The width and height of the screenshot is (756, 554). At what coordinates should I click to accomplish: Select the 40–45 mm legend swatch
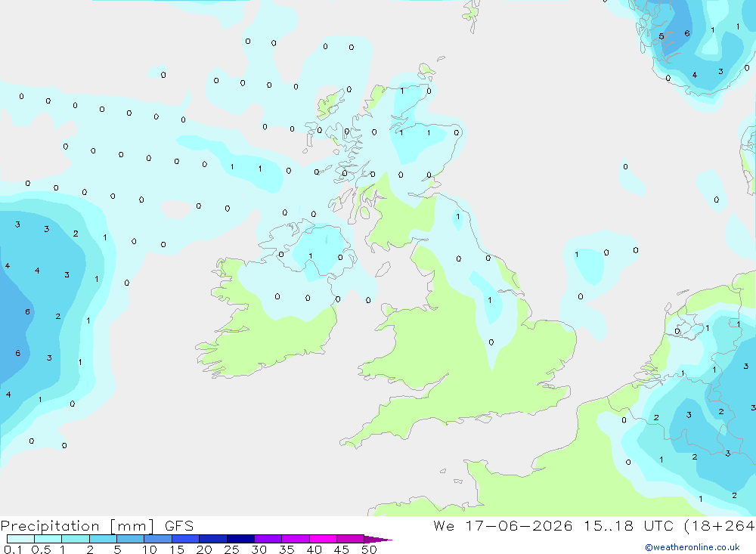323,539
